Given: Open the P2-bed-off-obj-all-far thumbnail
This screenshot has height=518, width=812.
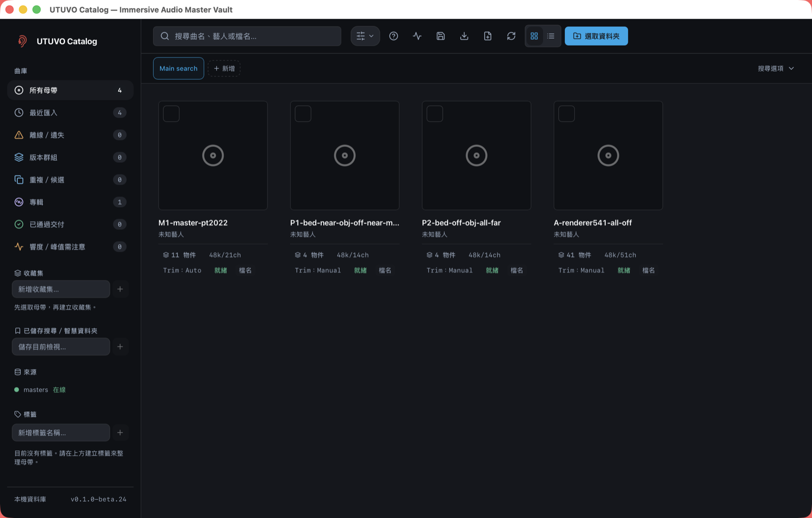Looking at the screenshot, I should 477,155.
